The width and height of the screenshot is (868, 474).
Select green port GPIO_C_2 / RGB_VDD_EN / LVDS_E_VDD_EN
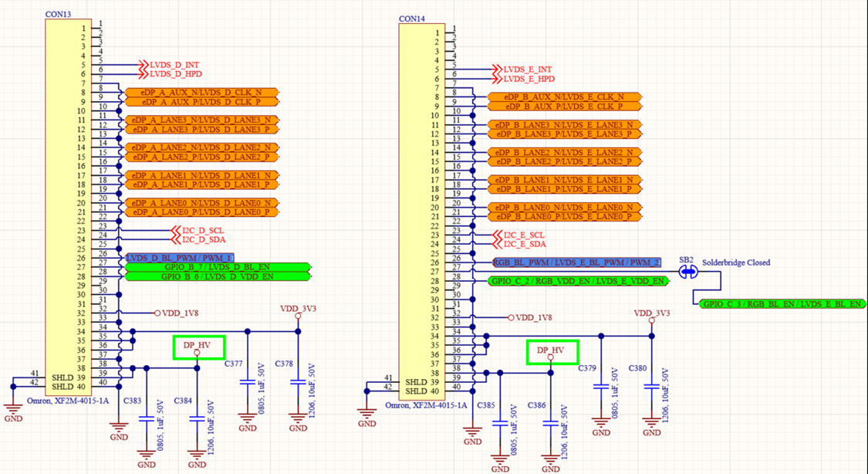579,281
